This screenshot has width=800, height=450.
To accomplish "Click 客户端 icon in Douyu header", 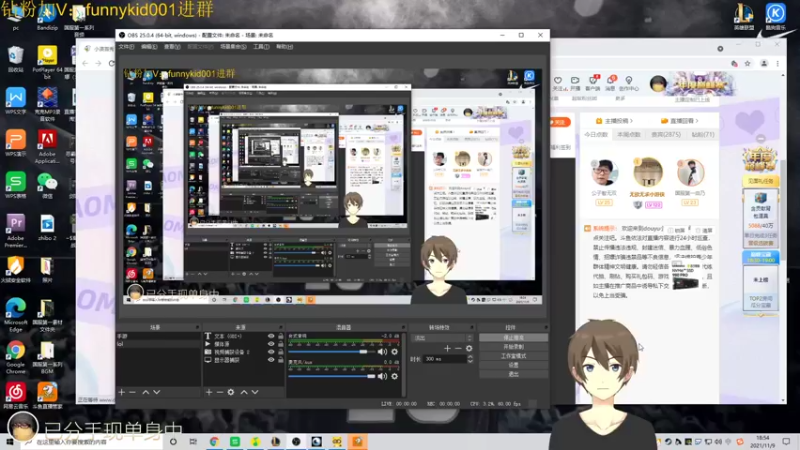I will 593,80.
